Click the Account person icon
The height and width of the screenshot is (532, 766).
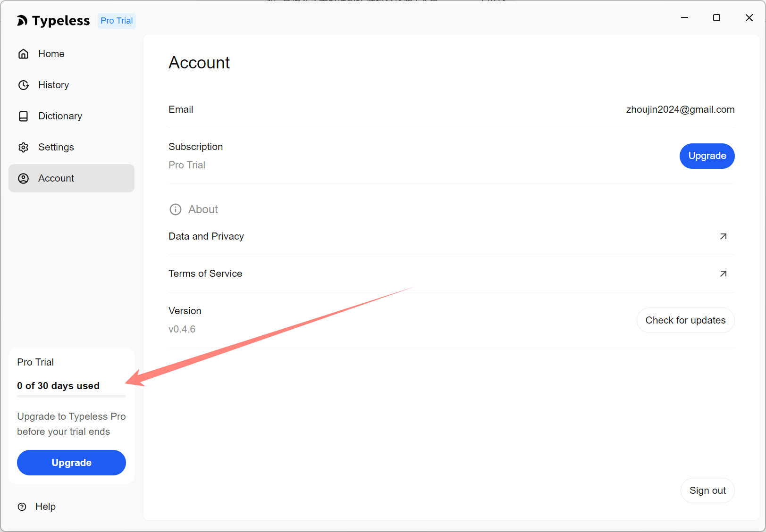click(24, 178)
